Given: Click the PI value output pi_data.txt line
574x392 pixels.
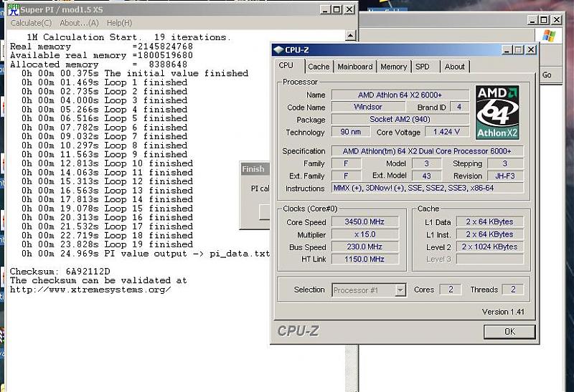Looking at the screenshot, I should [x=146, y=254].
